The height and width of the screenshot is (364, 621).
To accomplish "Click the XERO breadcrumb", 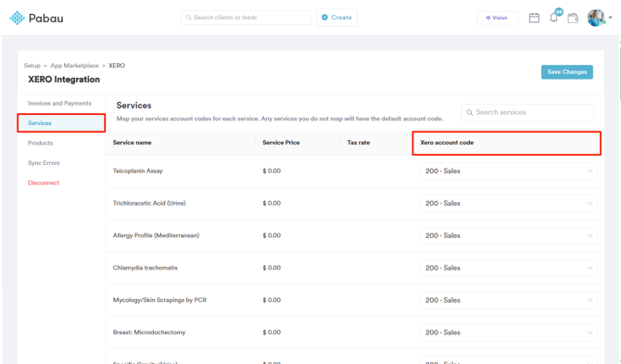I will [x=117, y=66].
